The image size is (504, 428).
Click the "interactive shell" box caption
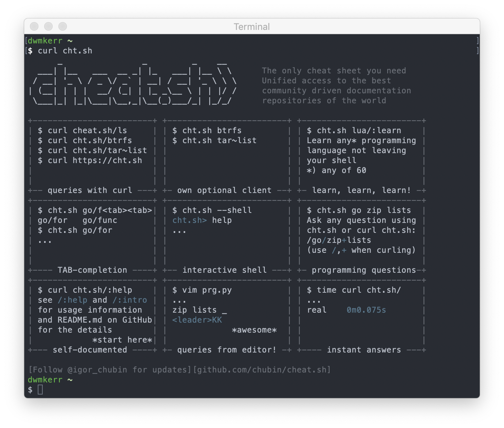tap(225, 270)
